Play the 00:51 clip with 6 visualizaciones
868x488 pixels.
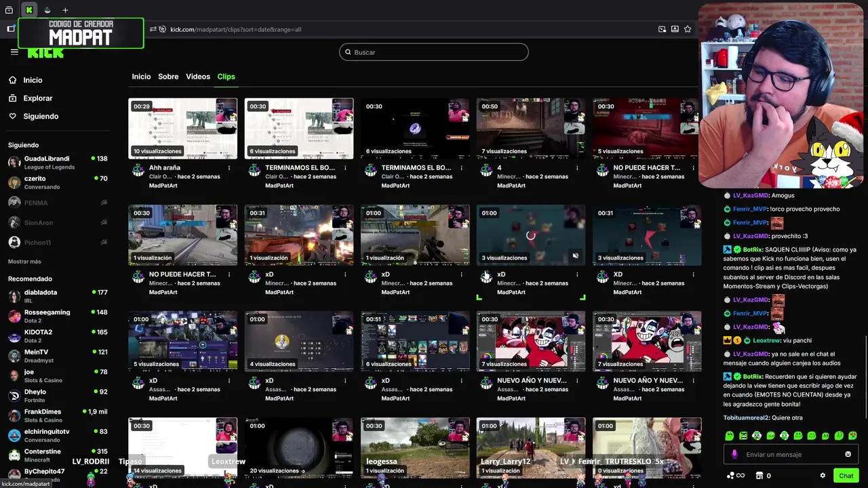click(x=415, y=342)
